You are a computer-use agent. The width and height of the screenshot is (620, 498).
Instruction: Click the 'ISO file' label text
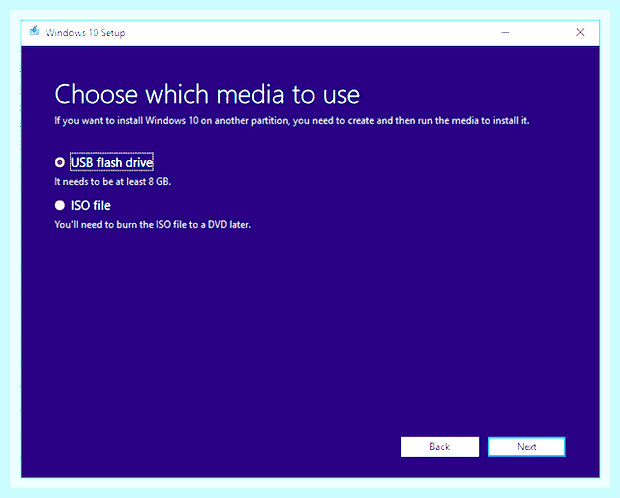[91, 206]
